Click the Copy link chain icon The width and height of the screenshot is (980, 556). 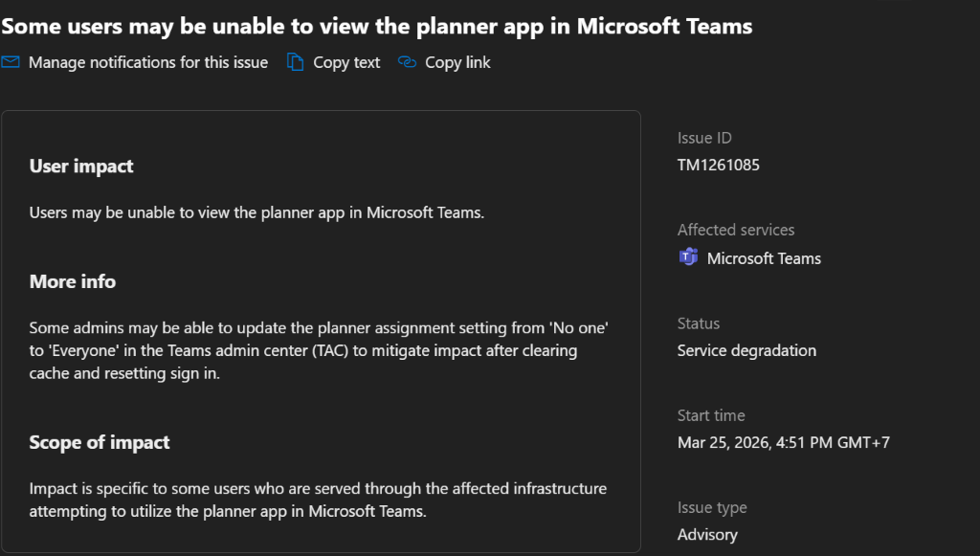407,62
